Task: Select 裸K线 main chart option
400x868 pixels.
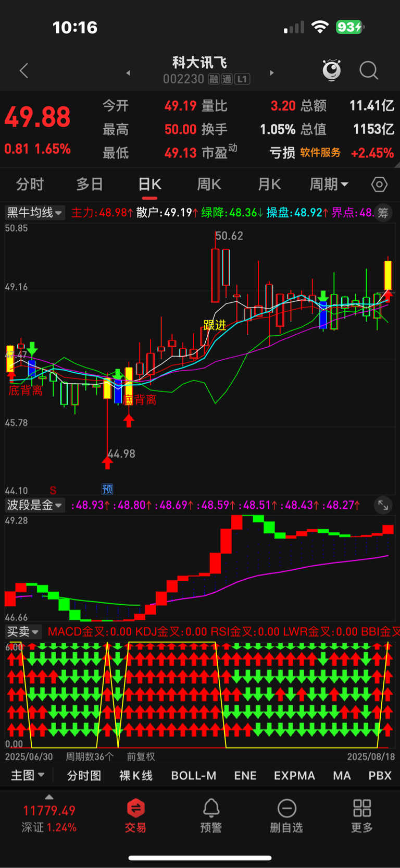Action: (136, 776)
